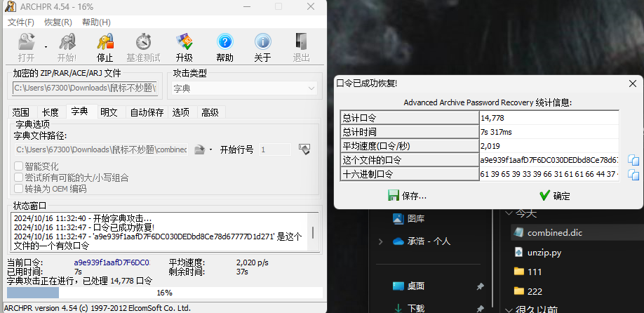Image resolution: width=644 pixels, height=313 pixels.
Task: Click the 开始行号 number field
Action: pyautogui.click(x=275, y=149)
